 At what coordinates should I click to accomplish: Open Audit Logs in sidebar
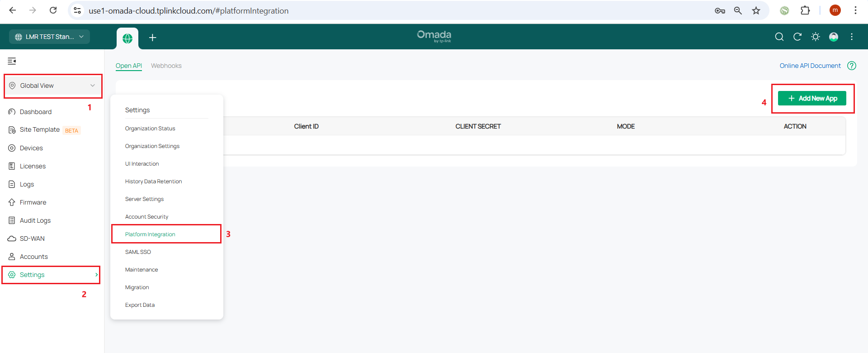coord(35,220)
